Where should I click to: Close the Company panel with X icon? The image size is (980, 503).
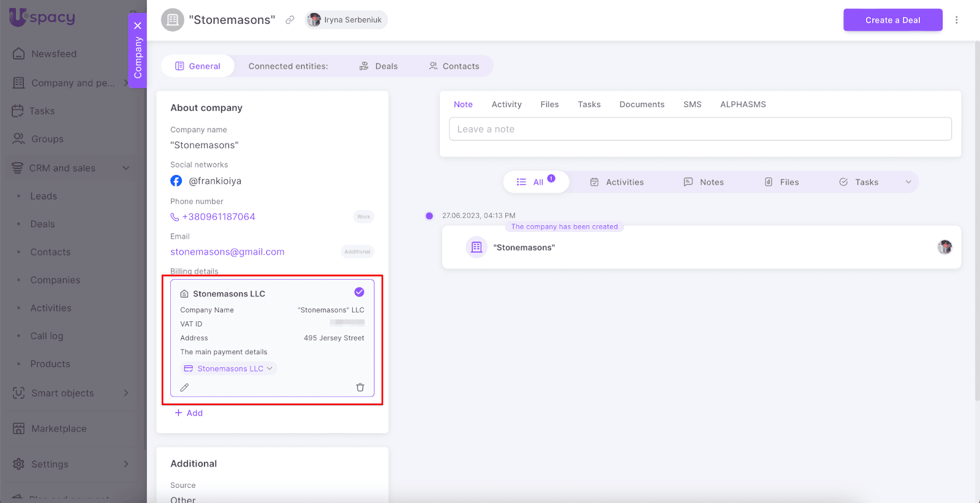(x=138, y=26)
